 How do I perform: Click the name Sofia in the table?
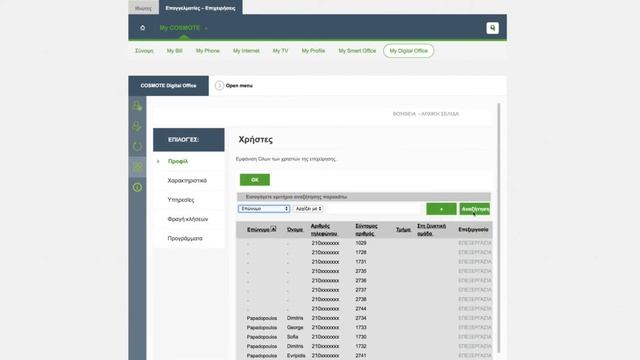click(x=293, y=337)
